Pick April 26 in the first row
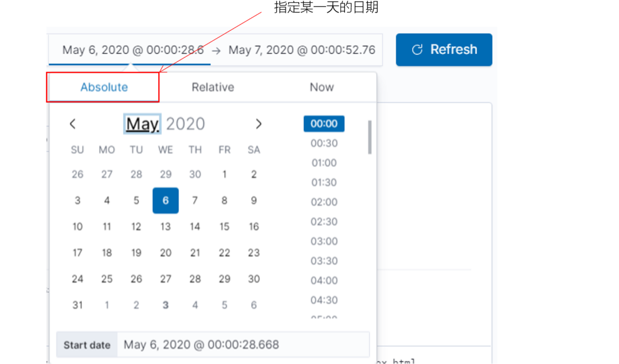This screenshot has width=619, height=364. point(77,174)
